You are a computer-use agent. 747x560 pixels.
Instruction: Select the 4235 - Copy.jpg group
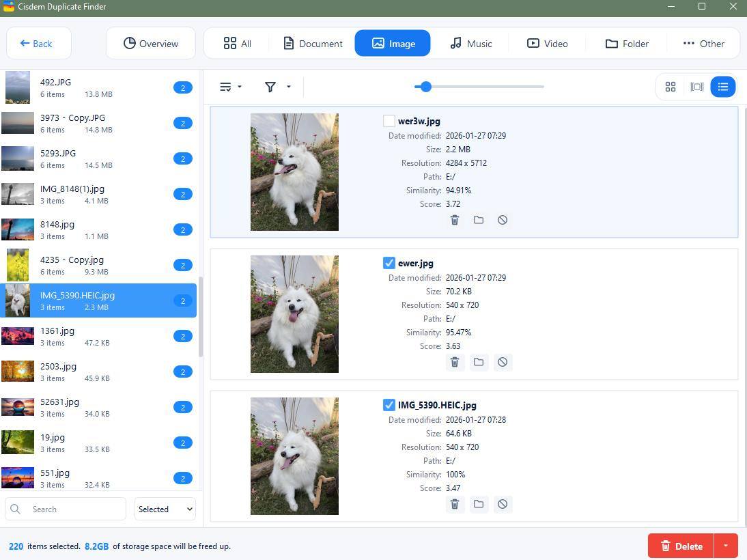pos(98,266)
